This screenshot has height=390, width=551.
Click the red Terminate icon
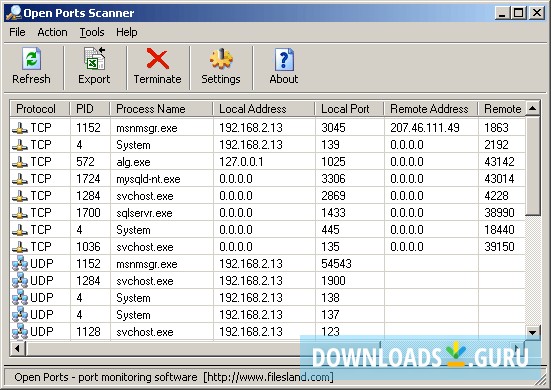[157, 58]
